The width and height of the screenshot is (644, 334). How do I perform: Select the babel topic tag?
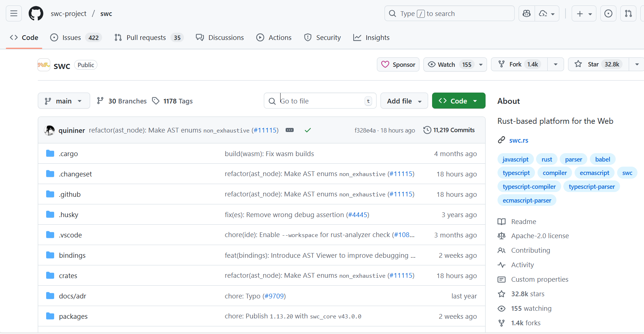[x=603, y=159]
